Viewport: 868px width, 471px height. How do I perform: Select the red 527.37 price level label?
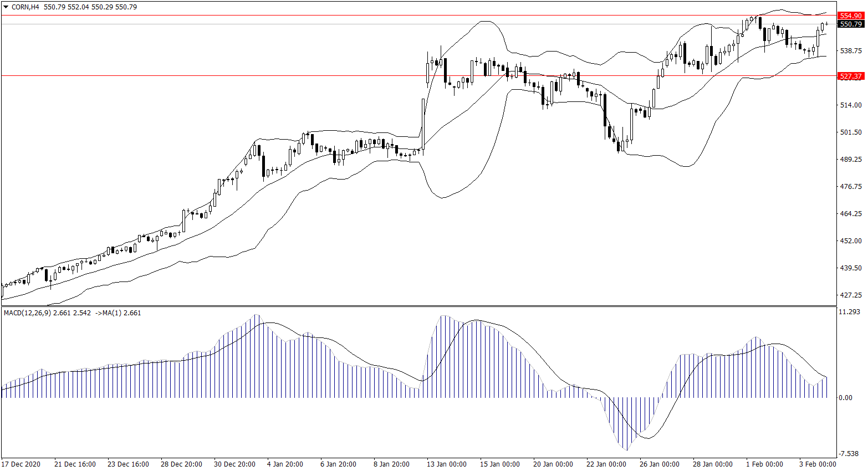pos(850,76)
